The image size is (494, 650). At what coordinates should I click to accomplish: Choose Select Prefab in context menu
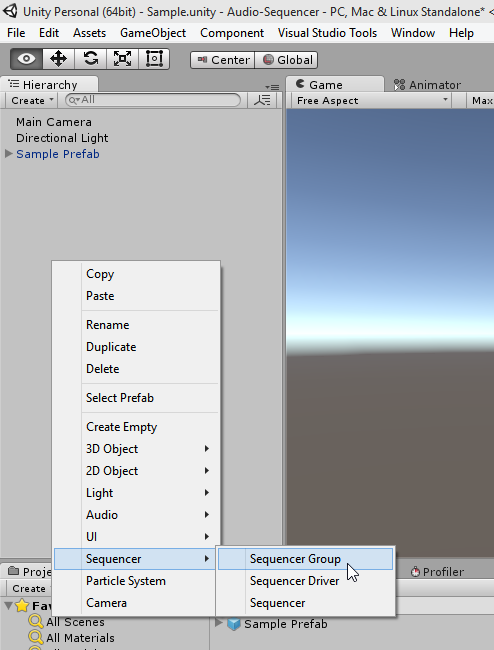click(137, 398)
